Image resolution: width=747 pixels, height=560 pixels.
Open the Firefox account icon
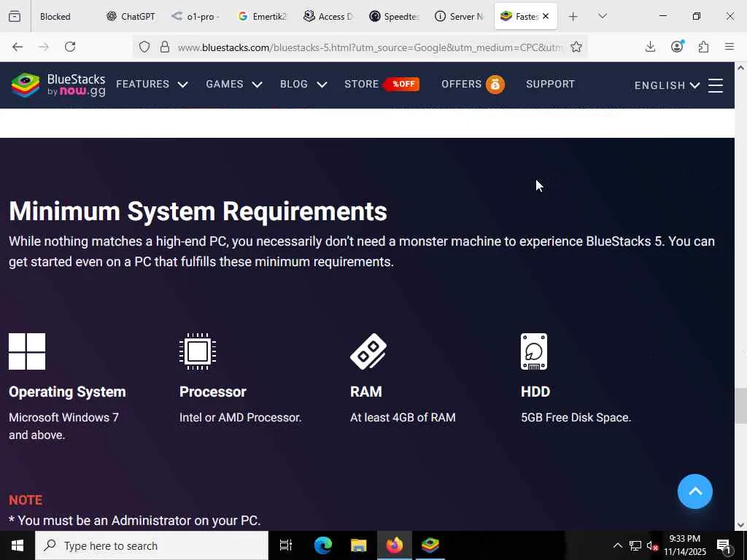click(677, 46)
